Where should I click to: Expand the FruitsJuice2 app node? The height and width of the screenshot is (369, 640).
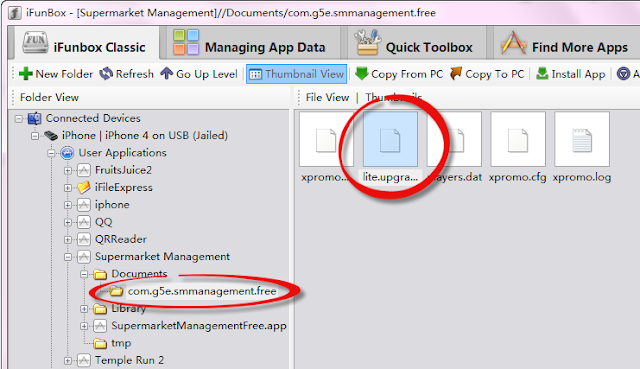pyautogui.click(x=68, y=170)
